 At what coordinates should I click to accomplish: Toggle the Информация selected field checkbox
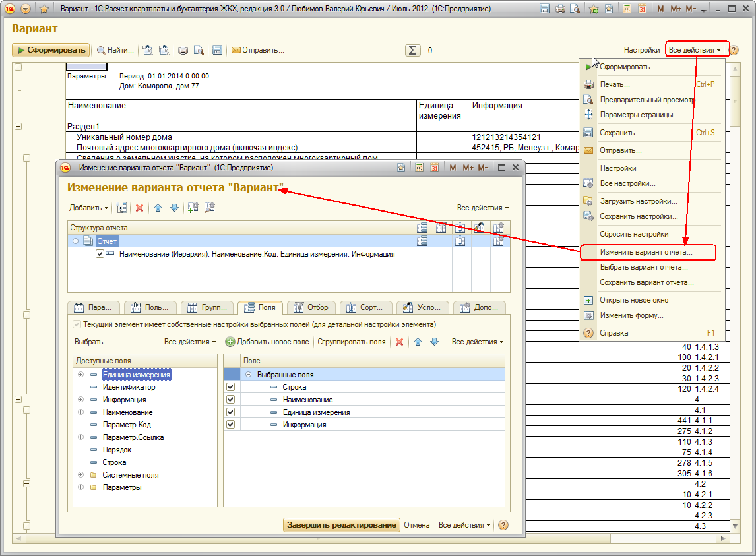pos(230,425)
